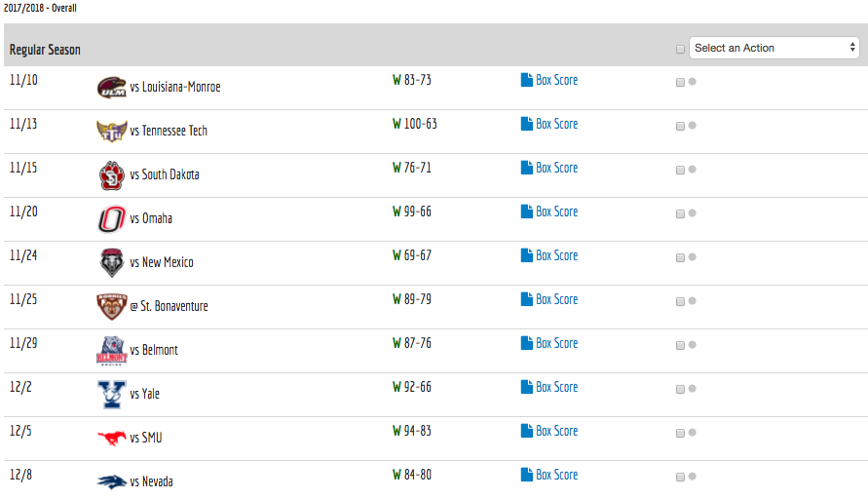Screen dimensions: 868x500
Task: Check the box for the Omaha game
Action: tap(680, 213)
